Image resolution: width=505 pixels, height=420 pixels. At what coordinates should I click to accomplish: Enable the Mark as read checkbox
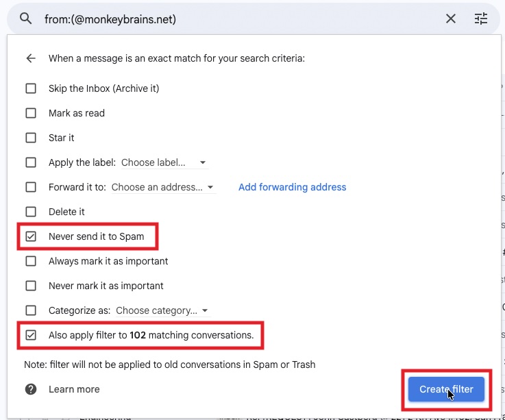click(x=31, y=113)
